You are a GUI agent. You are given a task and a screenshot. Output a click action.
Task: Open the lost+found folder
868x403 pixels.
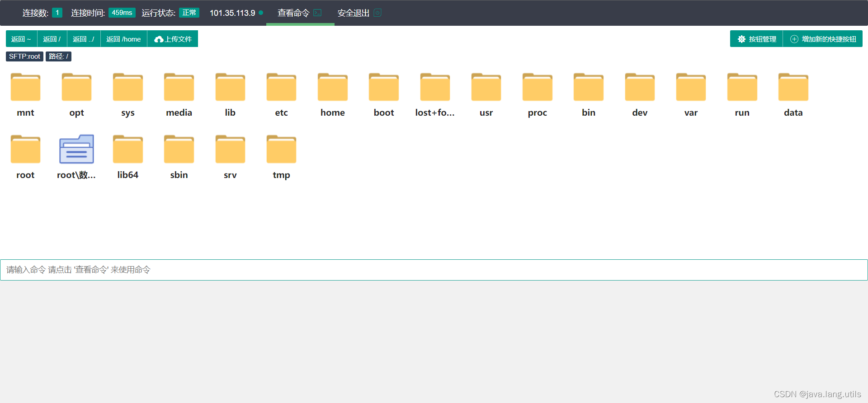coord(435,87)
